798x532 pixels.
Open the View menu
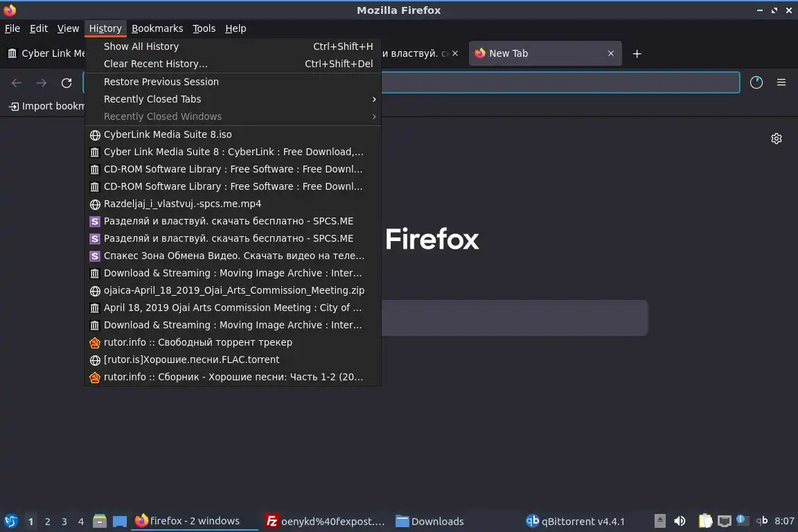tap(68, 28)
